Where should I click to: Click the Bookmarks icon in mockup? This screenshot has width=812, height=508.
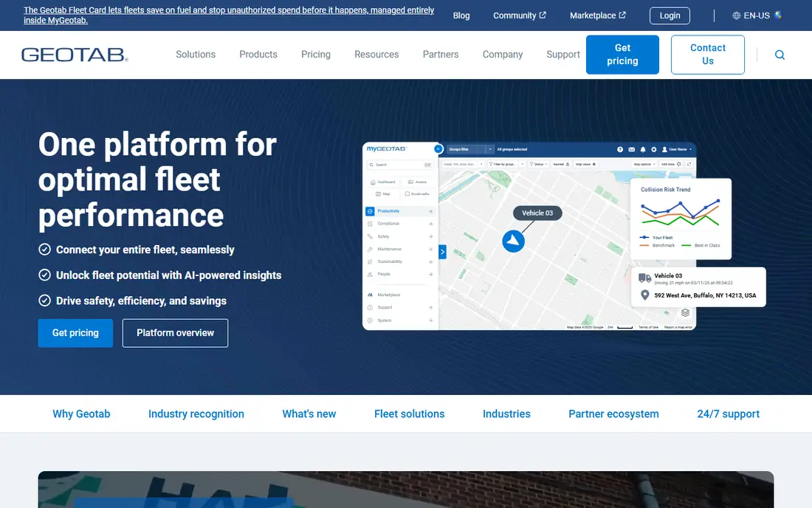click(407, 193)
